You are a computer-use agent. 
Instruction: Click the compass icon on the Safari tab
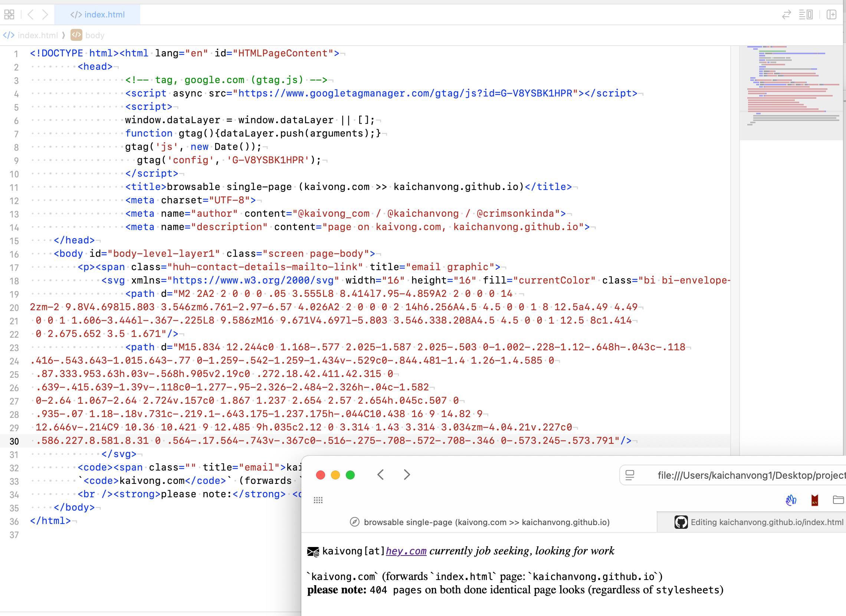pos(354,522)
